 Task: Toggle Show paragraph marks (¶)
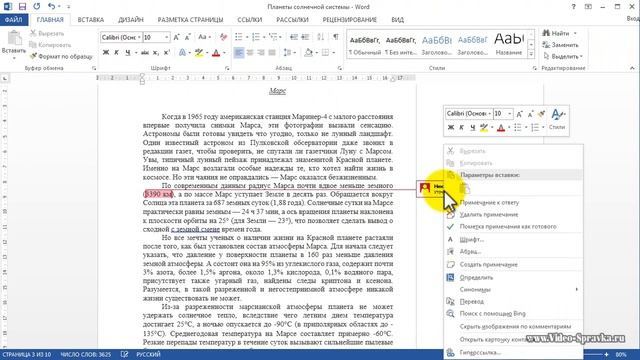coord(336,37)
